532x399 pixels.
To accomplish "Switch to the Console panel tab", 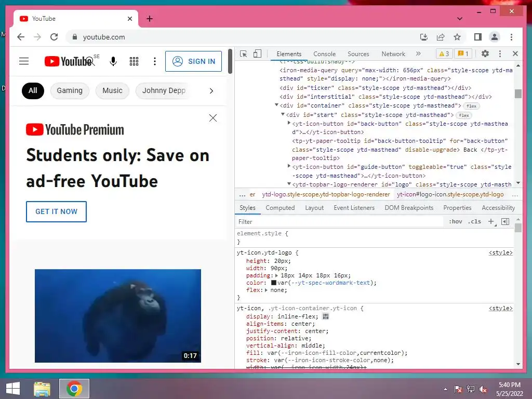I will 324,54.
